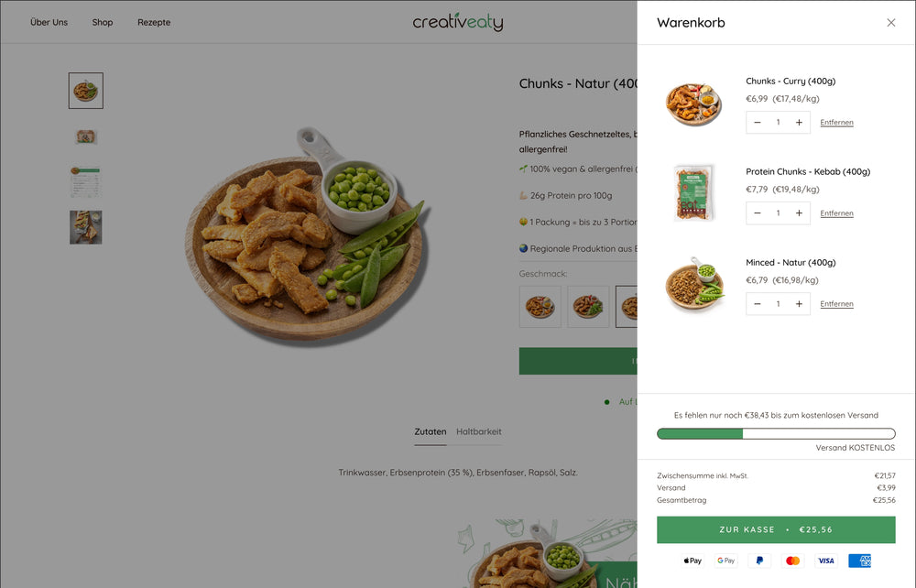Click the Apple Pay payment icon
The height and width of the screenshot is (588, 916).
(692, 561)
